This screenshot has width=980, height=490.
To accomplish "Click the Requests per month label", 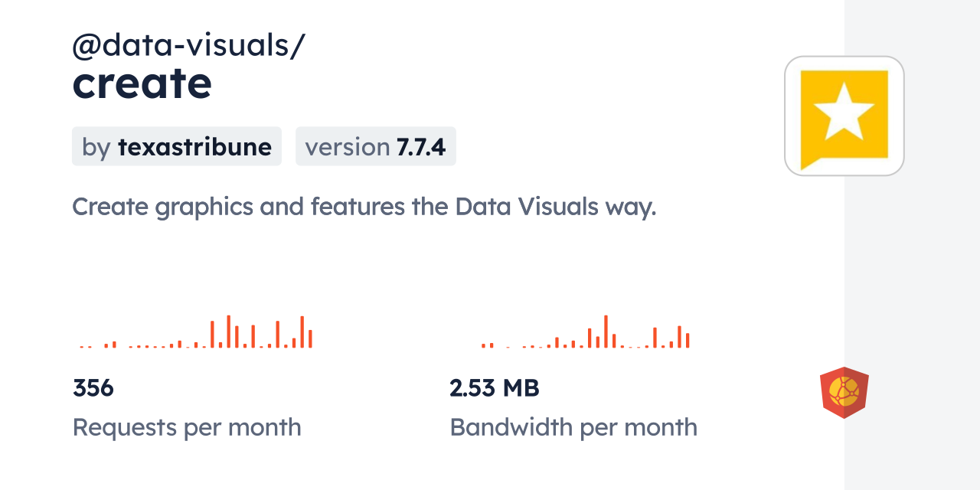I will (x=187, y=427).
